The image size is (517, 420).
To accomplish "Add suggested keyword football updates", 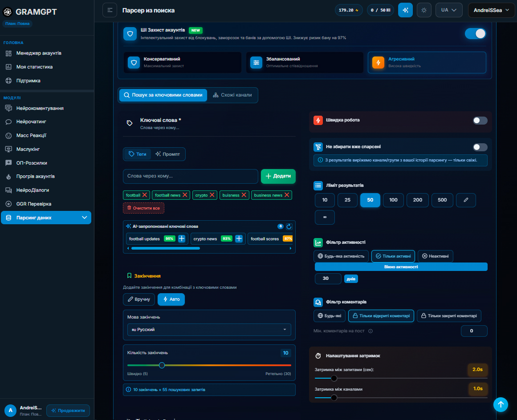I will point(182,239).
